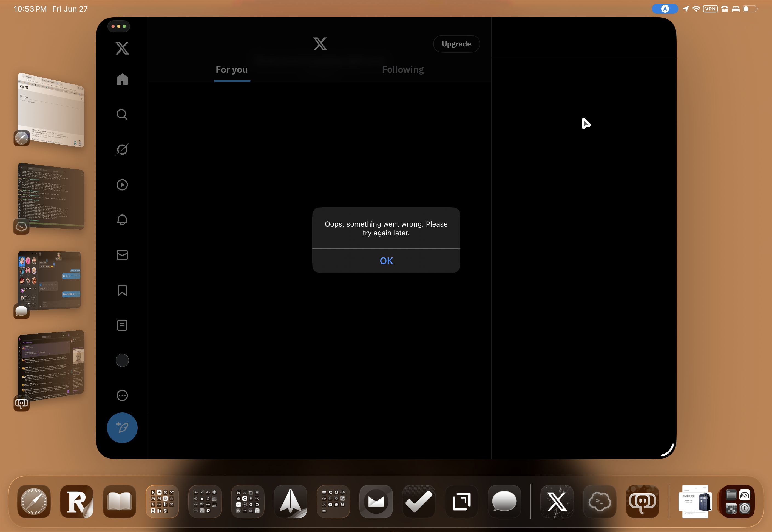Click the bed Focus icon in status bar
This screenshot has height=532, width=772.
tap(736, 9)
